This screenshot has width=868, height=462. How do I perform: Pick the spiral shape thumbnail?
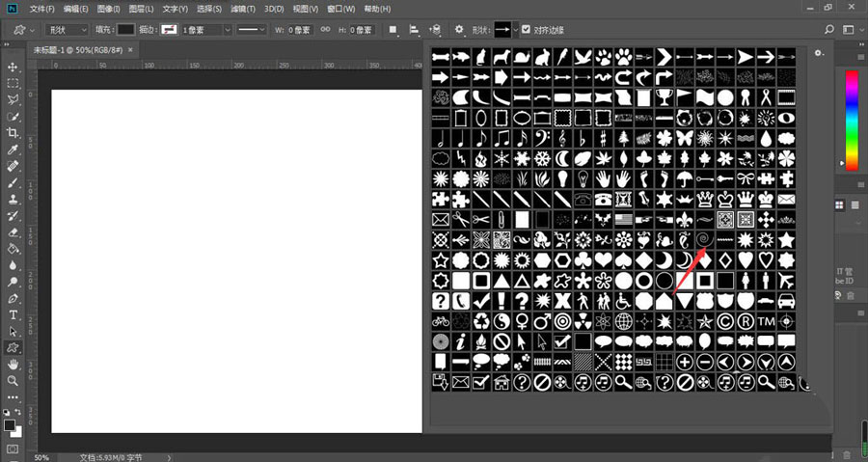704,239
